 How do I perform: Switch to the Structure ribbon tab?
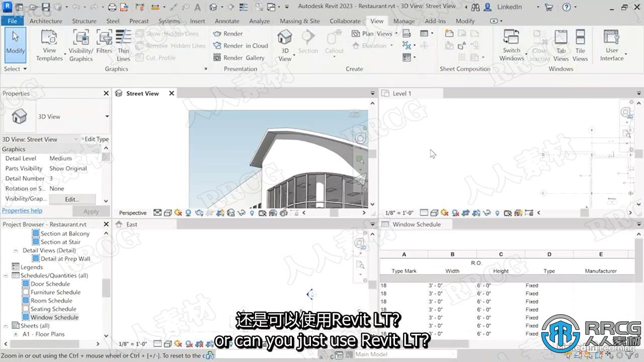(84, 21)
